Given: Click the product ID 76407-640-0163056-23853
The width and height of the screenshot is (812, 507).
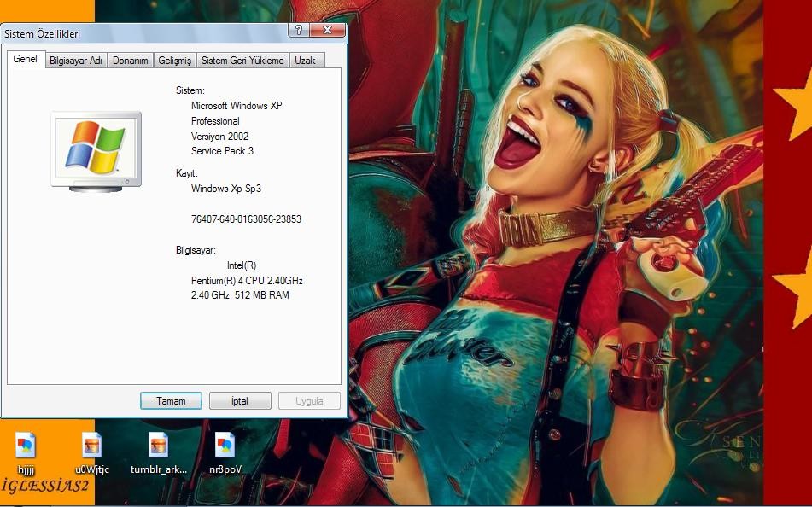Looking at the screenshot, I should coord(246,219).
